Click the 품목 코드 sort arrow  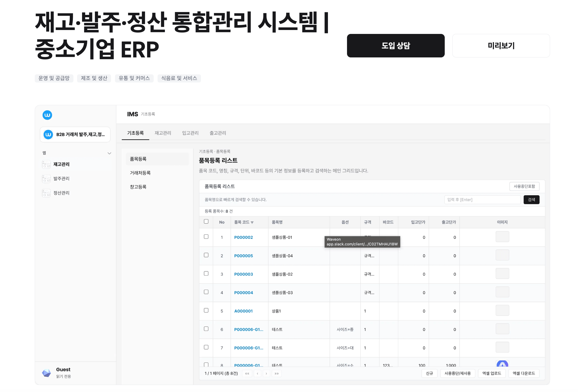[x=252, y=222]
